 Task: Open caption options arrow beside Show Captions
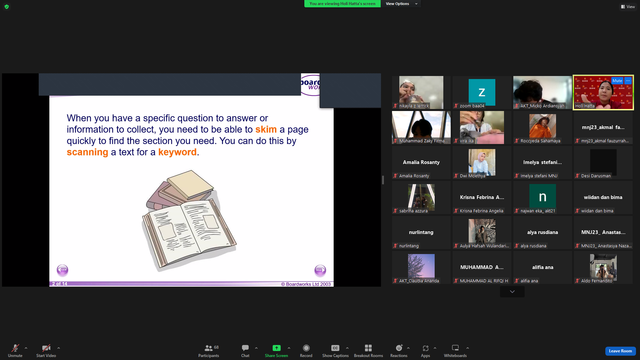point(347,348)
